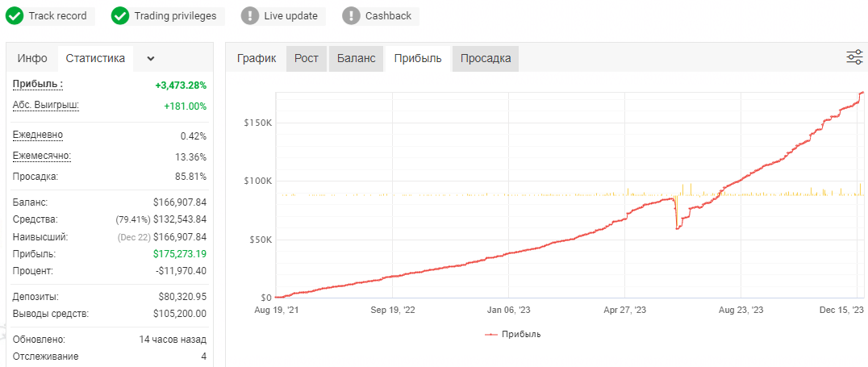Click the green Trading privileges checkmark icon
868x367 pixels.
pyautogui.click(x=120, y=16)
